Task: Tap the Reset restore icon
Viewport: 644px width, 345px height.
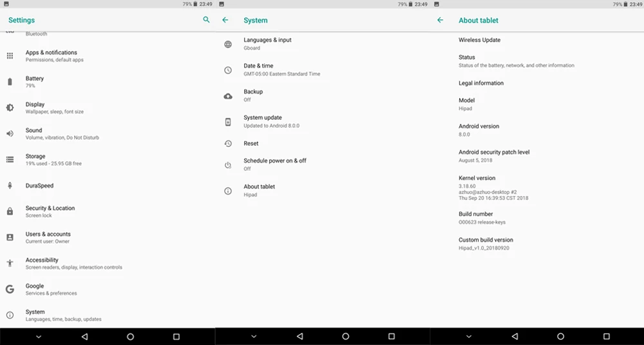Action: (x=228, y=144)
